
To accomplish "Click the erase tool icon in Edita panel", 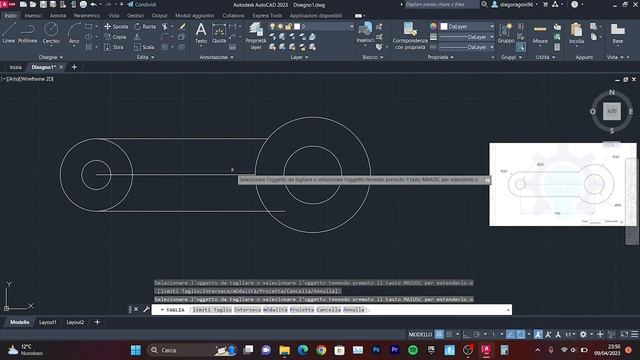I will tap(182, 27).
